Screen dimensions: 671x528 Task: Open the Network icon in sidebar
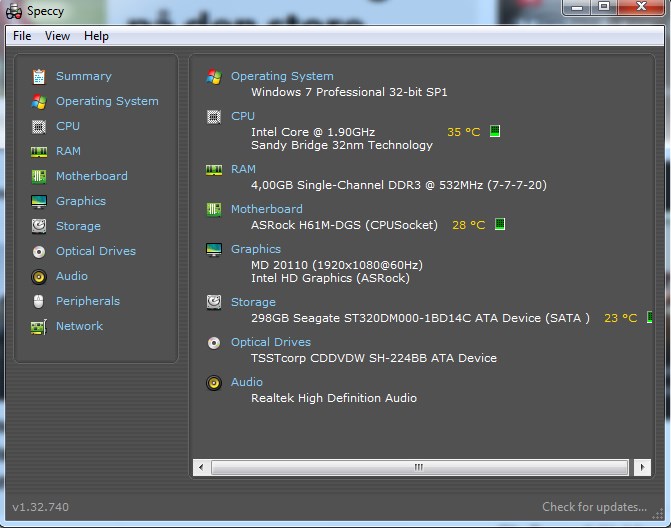pyautogui.click(x=39, y=326)
